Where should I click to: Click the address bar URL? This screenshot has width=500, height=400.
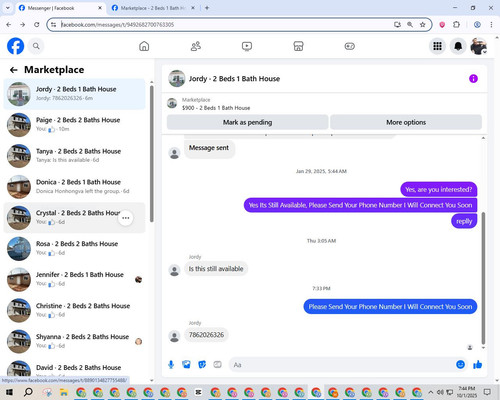pos(117,25)
